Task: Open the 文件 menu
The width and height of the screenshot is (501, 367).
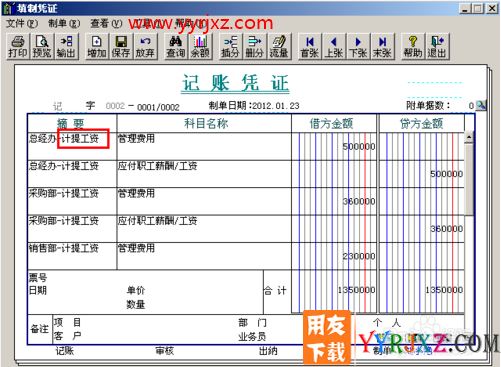Action: (x=22, y=23)
